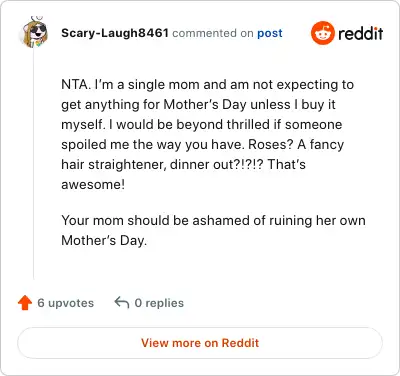The image size is (400, 376).
Task: Click "View more on Reddit" button
Action: [x=200, y=343]
